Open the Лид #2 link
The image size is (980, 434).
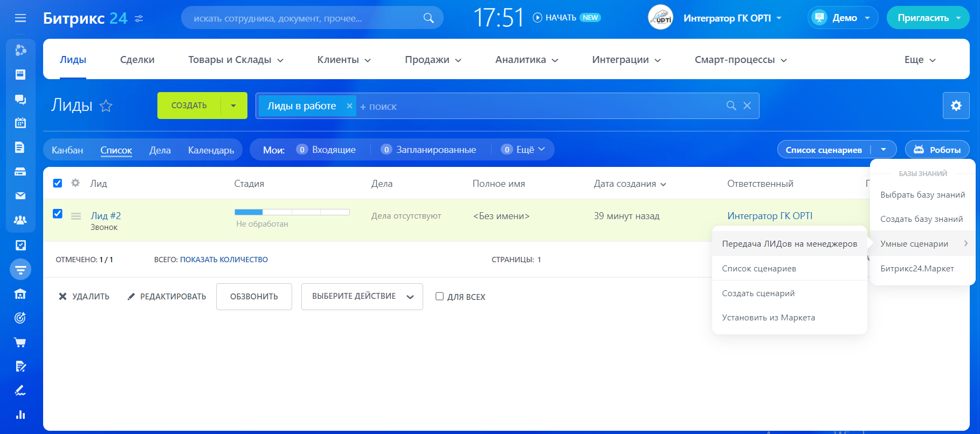[x=106, y=216]
